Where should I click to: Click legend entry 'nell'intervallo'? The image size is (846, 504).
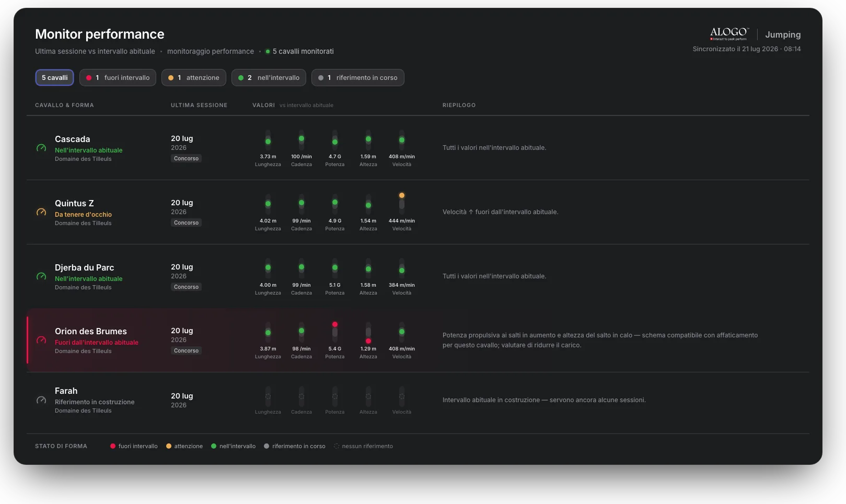point(233,446)
